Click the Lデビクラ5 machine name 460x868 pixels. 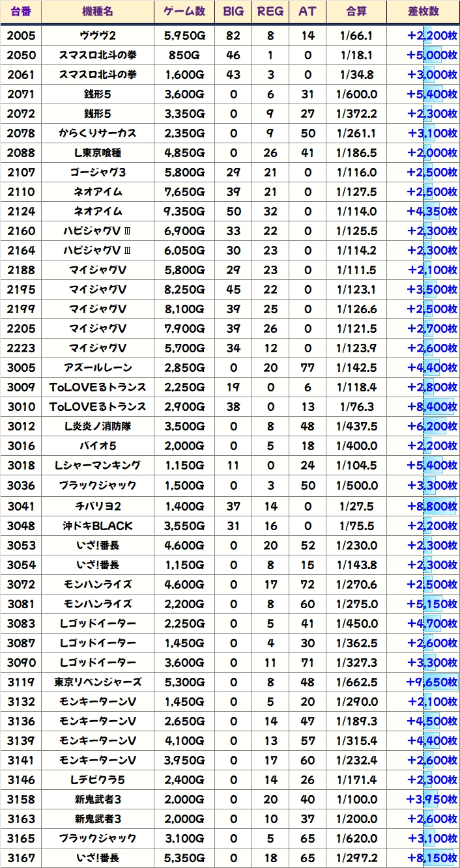point(97,779)
